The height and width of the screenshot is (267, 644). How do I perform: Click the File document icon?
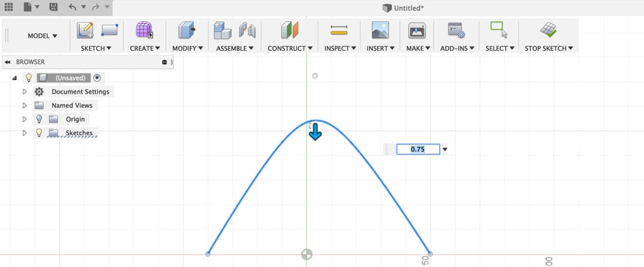pos(28,7)
